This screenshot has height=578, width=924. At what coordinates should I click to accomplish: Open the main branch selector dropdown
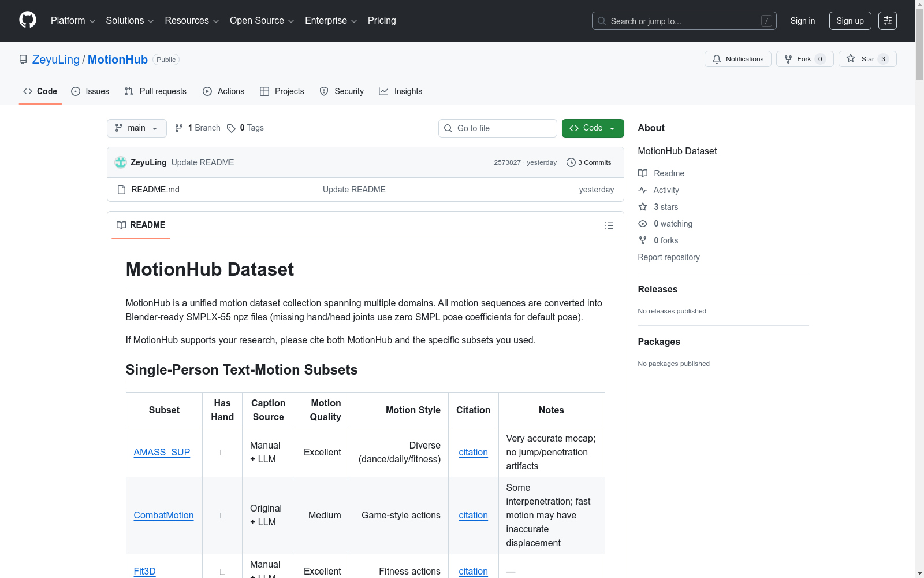(x=137, y=128)
